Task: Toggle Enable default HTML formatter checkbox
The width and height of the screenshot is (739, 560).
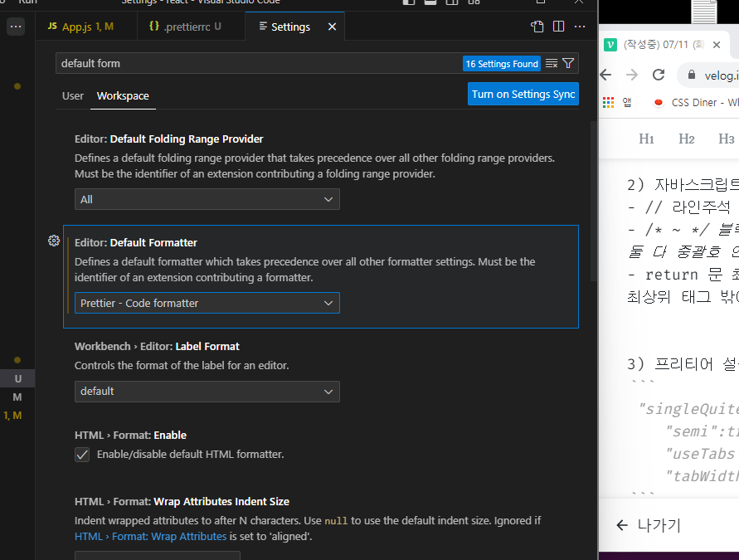Action: click(x=82, y=455)
